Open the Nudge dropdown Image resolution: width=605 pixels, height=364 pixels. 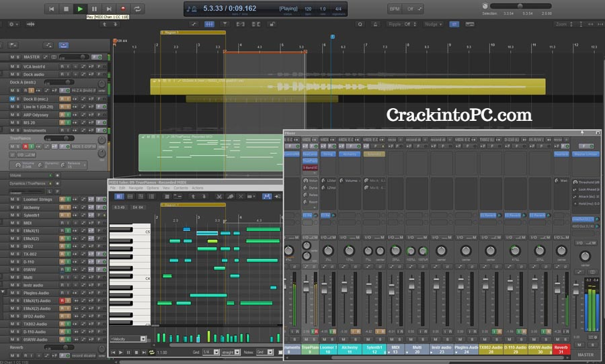click(x=434, y=24)
